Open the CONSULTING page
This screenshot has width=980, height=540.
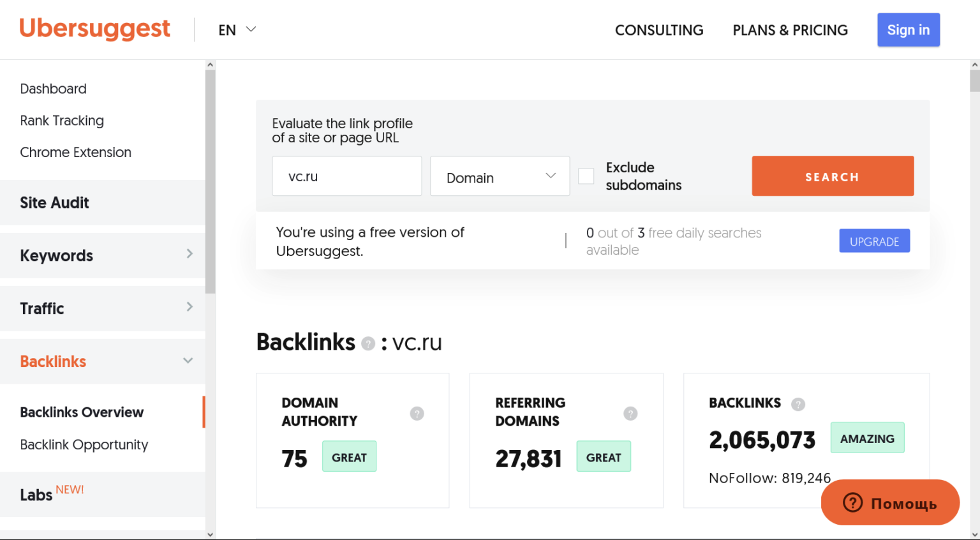(x=659, y=30)
